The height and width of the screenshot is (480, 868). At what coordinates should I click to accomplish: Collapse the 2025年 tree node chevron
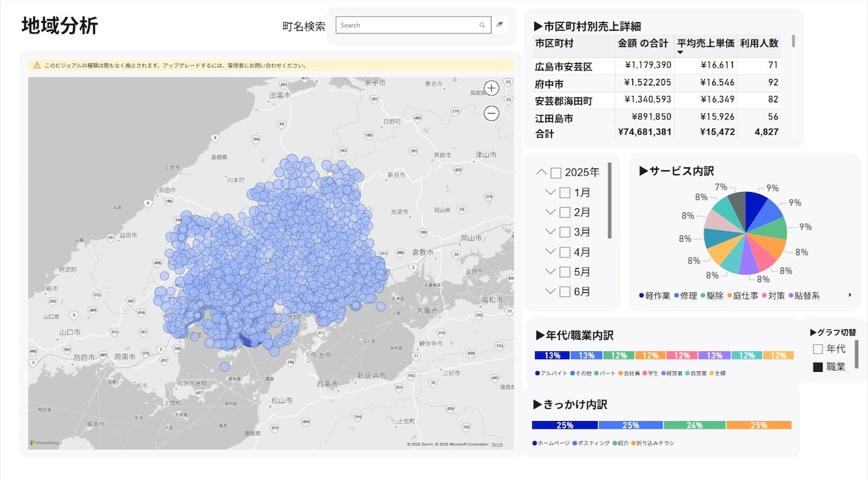[541, 172]
